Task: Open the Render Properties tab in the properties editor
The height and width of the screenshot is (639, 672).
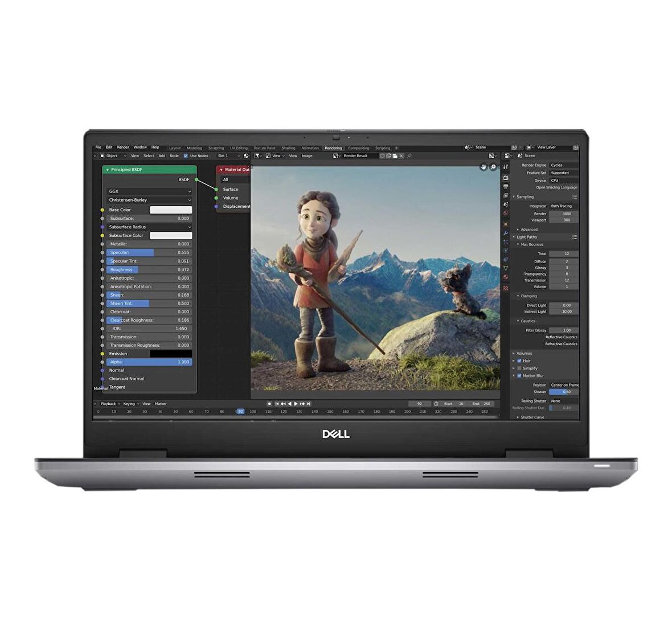Action: (506, 177)
